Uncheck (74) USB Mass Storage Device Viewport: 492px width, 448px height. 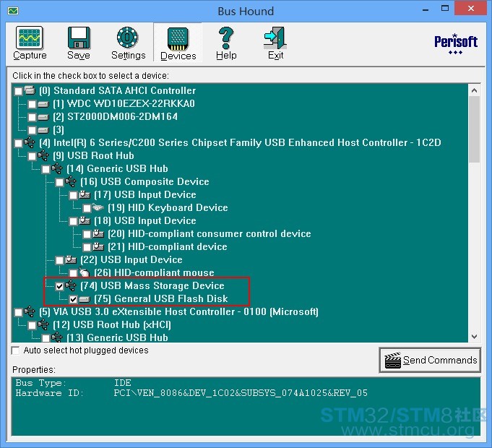click(x=60, y=286)
